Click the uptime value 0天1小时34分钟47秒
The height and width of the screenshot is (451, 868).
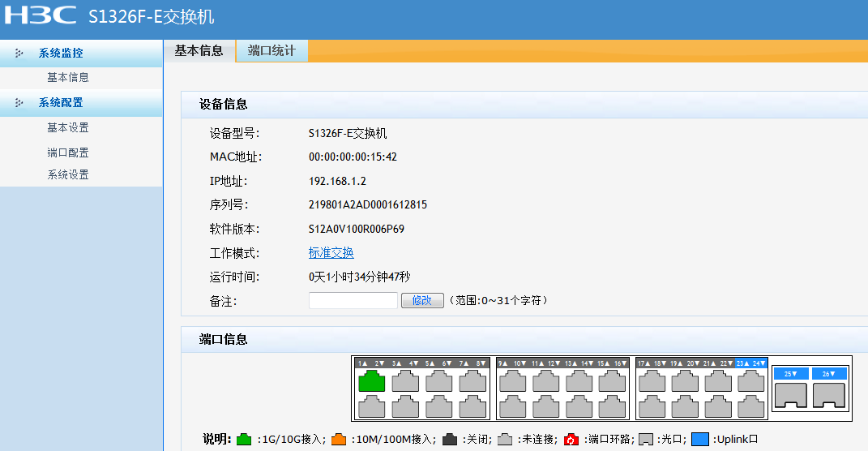tap(359, 277)
